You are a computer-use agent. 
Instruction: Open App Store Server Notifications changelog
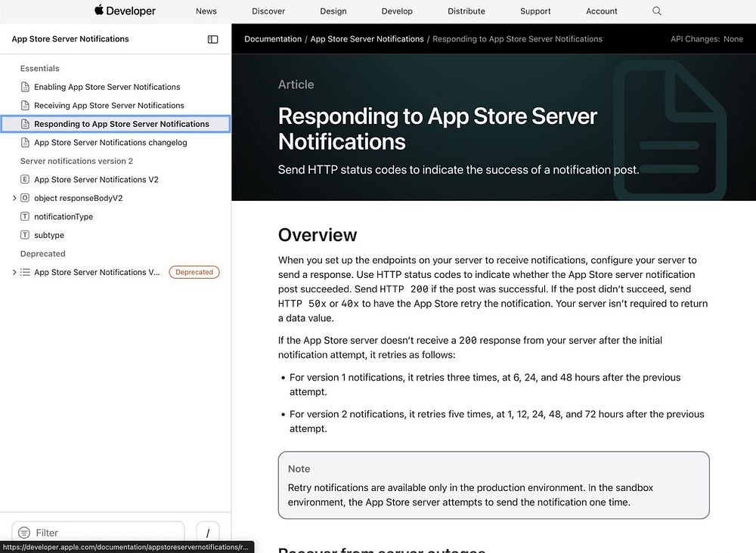point(110,143)
